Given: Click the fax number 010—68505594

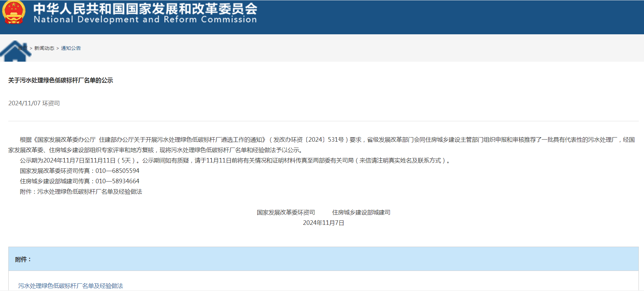Looking at the screenshot, I should [x=117, y=171].
